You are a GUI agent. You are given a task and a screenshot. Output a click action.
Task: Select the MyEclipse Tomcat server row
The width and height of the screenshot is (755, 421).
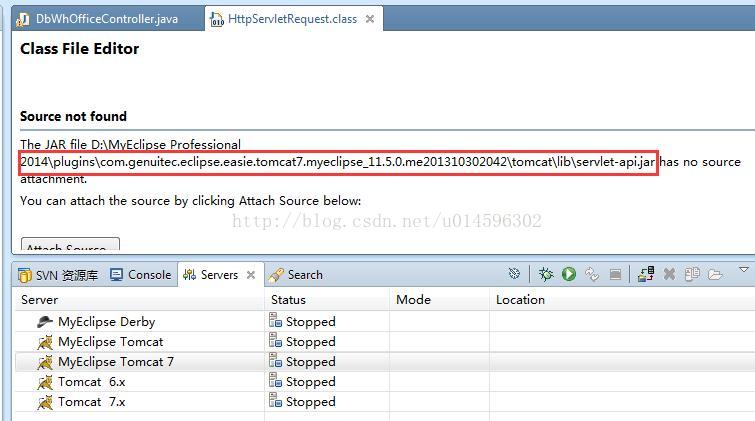[x=385, y=342]
